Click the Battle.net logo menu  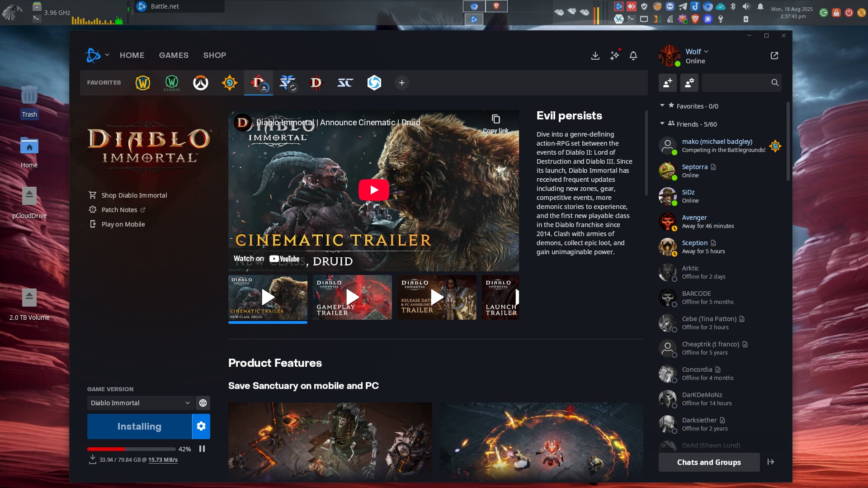[93, 55]
